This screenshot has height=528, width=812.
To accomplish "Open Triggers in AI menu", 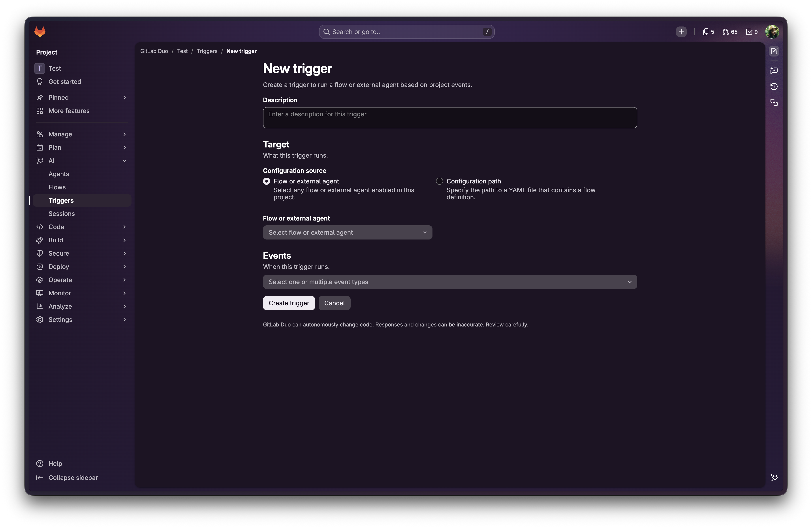I will tap(82, 200).
